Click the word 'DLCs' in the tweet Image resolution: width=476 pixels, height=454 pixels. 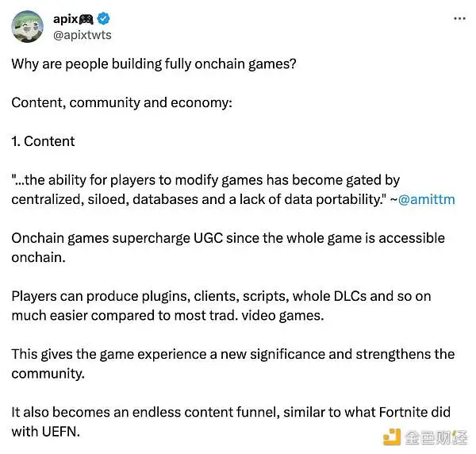(350, 297)
